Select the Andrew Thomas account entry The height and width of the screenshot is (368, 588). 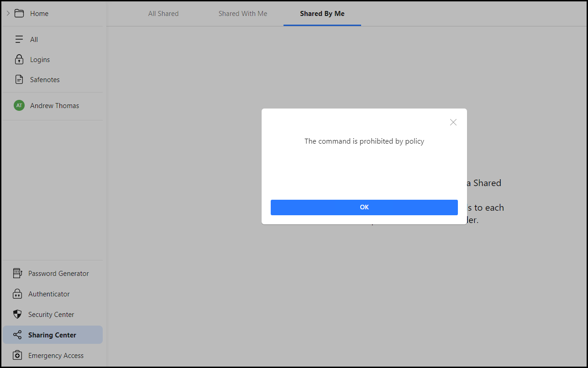click(x=54, y=105)
